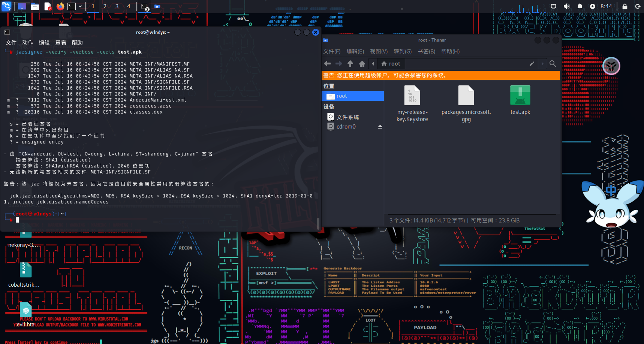Viewport: 644px width, 344px height.
Task: Click the volume icon in the system tray
Action: pos(566,6)
